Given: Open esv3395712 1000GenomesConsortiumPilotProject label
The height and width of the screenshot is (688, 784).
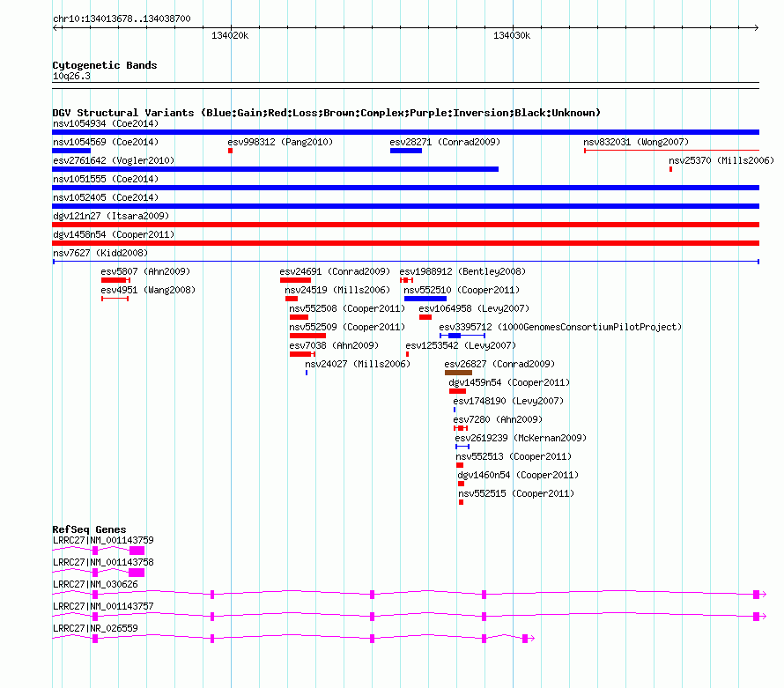Looking at the screenshot, I should point(560,327).
